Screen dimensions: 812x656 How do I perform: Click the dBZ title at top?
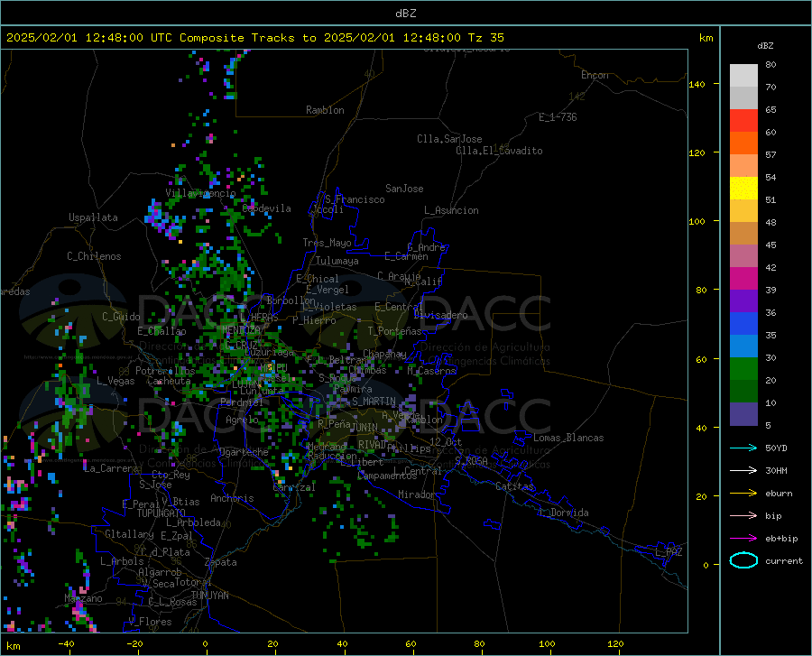coord(405,14)
